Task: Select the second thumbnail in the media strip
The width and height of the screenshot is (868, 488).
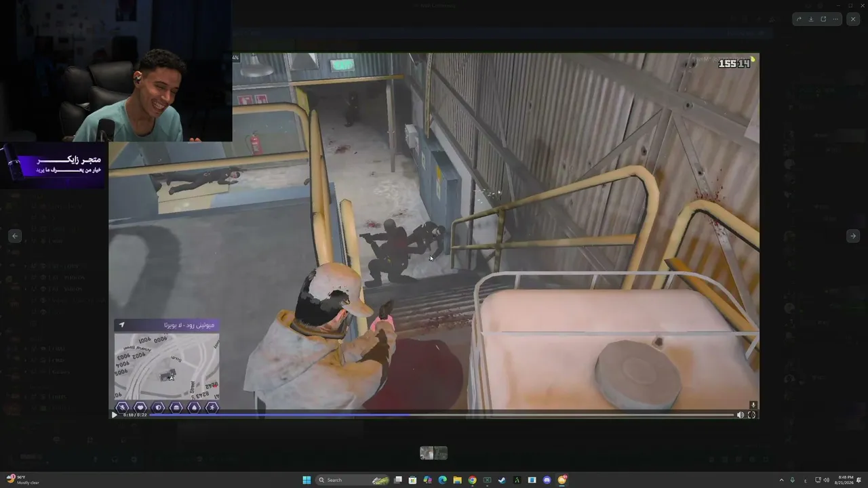Action: pos(441,453)
